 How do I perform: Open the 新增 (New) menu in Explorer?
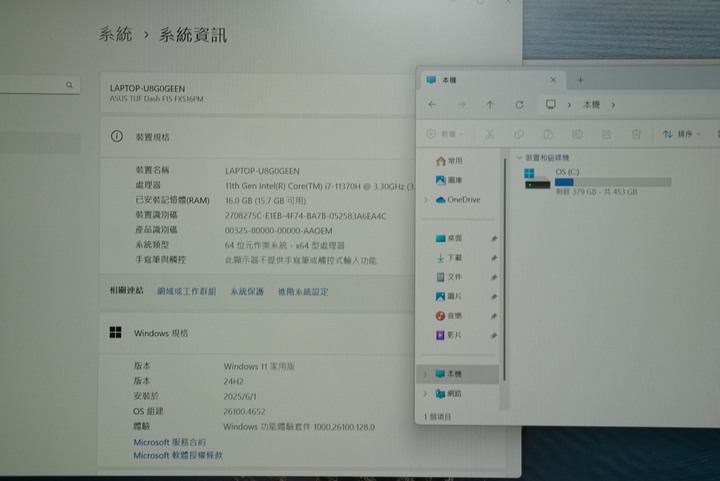coord(445,134)
